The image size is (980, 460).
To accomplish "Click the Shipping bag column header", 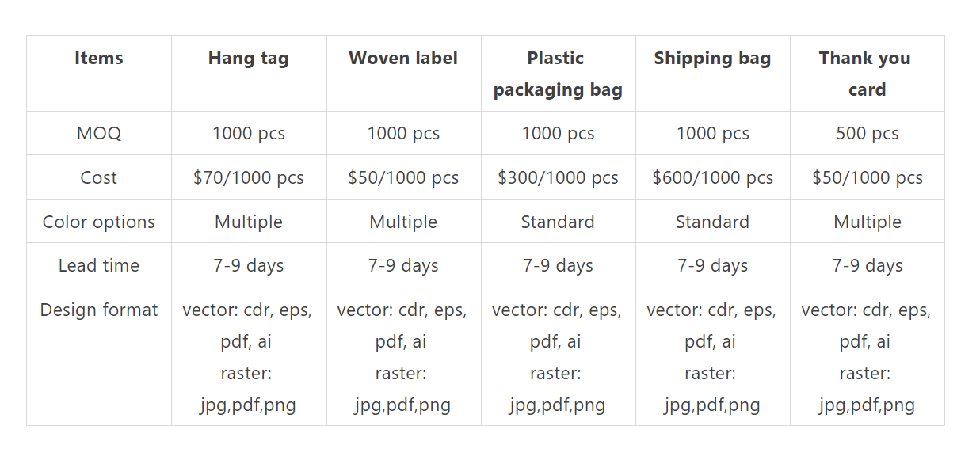I will (x=712, y=59).
